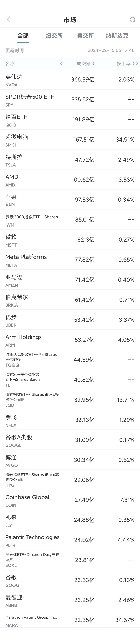Toggle 成交额 sort arrows
This screenshot has width=140, height=644.
coord(93,64)
